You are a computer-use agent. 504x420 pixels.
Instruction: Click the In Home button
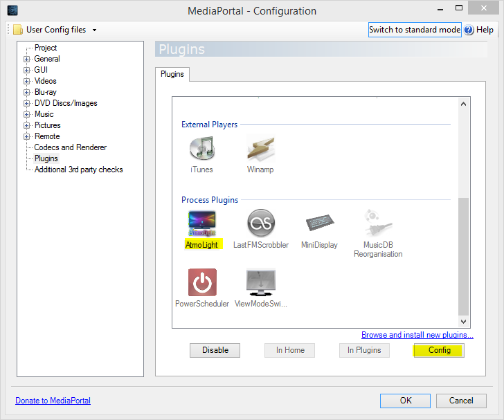click(289, 350)
